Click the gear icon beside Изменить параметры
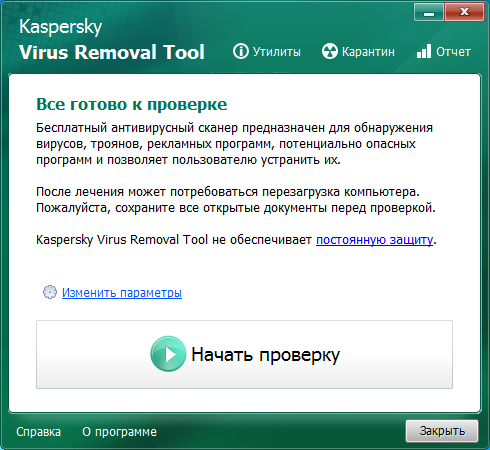The width and height of the screenshot is (490, 450). [50, 292]
